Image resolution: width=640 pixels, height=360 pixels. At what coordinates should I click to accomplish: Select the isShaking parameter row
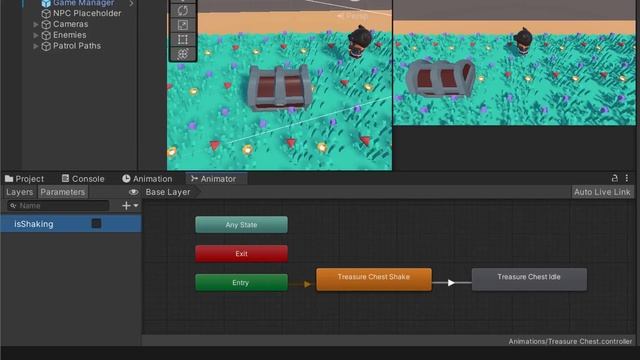point(71,224)
